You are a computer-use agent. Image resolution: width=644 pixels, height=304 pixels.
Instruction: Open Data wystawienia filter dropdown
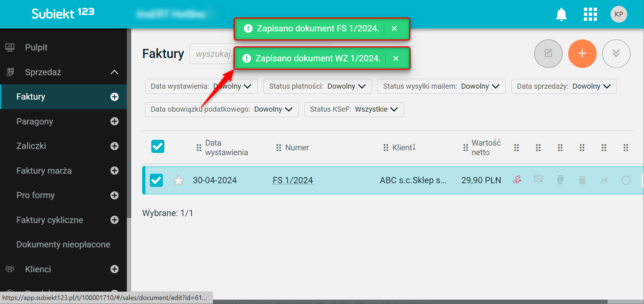[x=201, y=86]
